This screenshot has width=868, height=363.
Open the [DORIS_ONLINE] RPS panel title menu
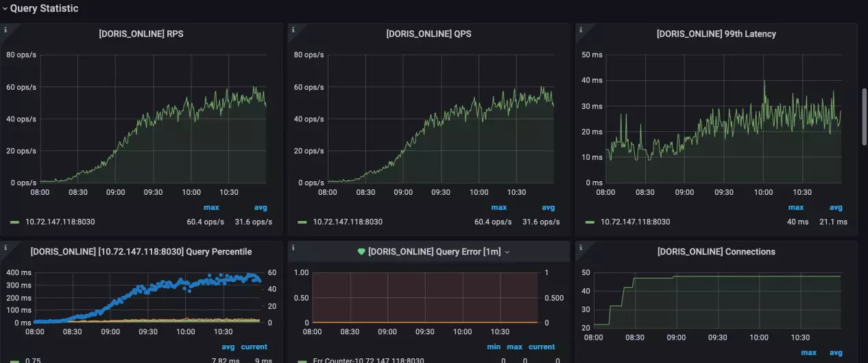click(x=141, y=34)
